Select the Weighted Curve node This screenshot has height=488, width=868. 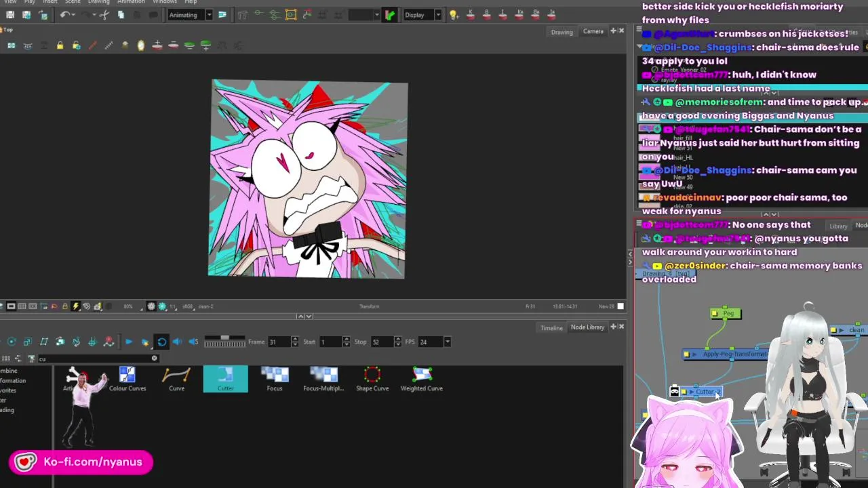click(422, 380)
